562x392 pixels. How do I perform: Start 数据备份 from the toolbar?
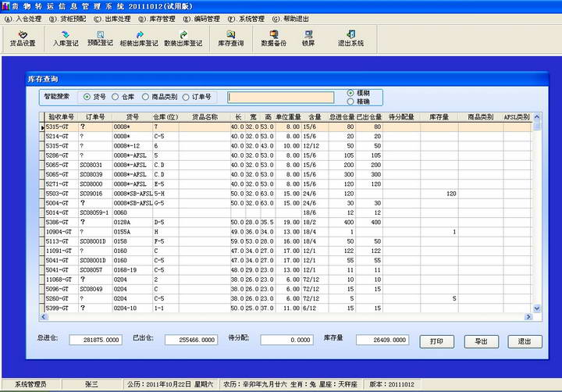(274, 39)
